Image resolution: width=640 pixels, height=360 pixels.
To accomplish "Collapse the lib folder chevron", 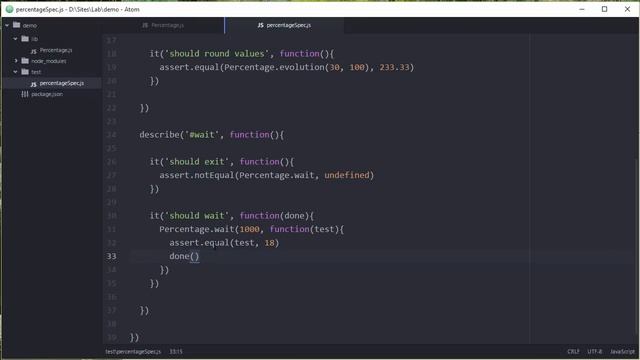I will [x=15, y=39].
